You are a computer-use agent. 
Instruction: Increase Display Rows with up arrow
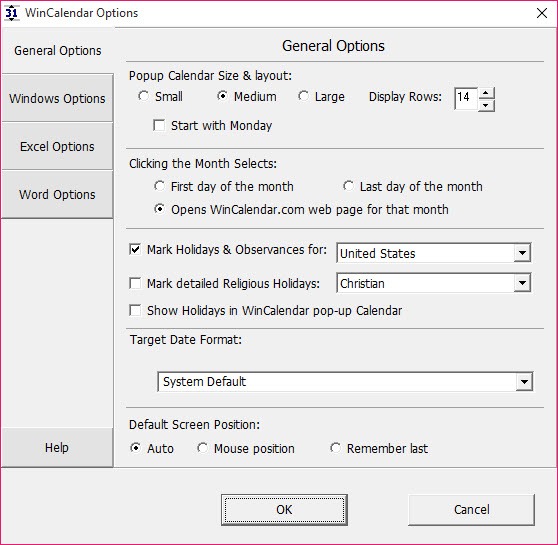pos(486,93)
